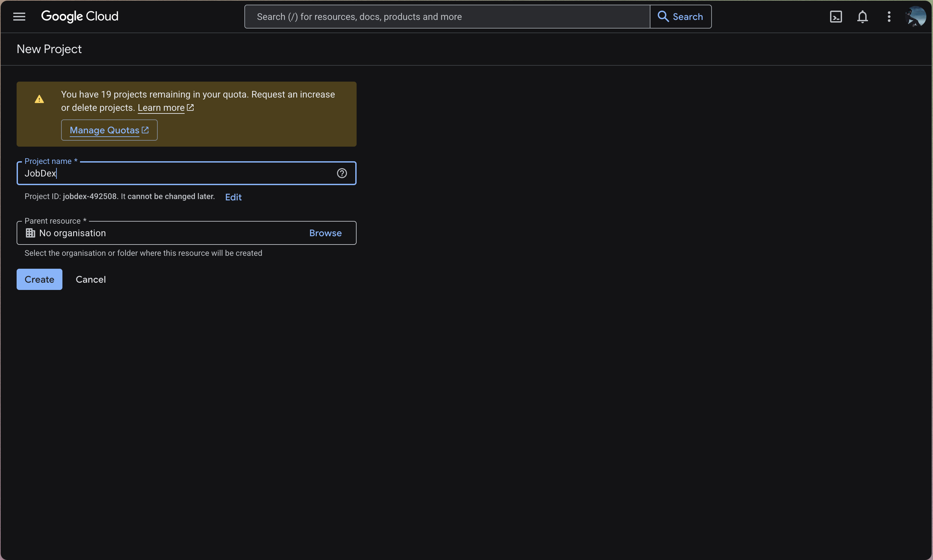Click the No organisation parent resource field
The width and height of the screenshot is (933, 560).
186,233
